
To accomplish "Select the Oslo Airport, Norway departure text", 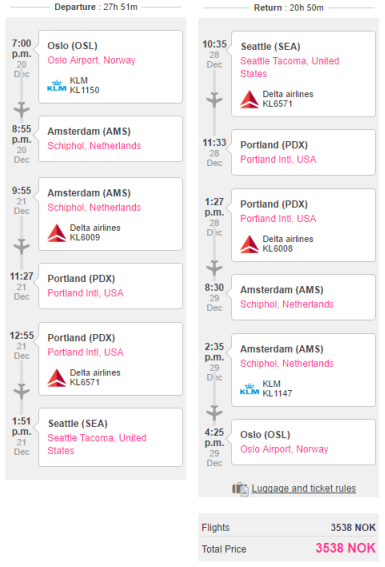I will point(91,60).
